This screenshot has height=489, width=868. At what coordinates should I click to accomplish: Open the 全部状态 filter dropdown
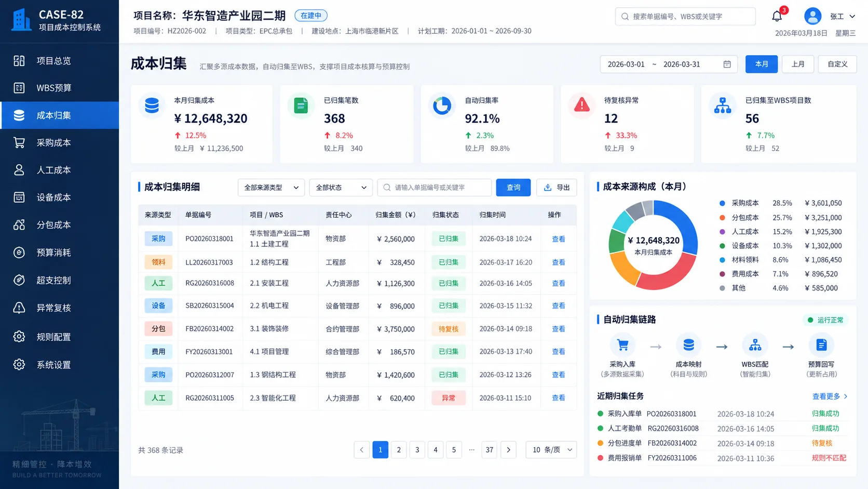[341, 188]
